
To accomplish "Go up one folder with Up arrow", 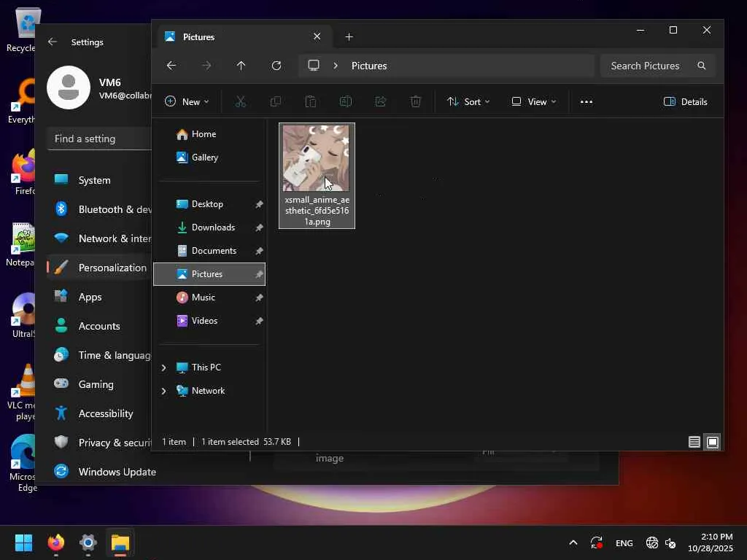I will (x=241, y=66).
